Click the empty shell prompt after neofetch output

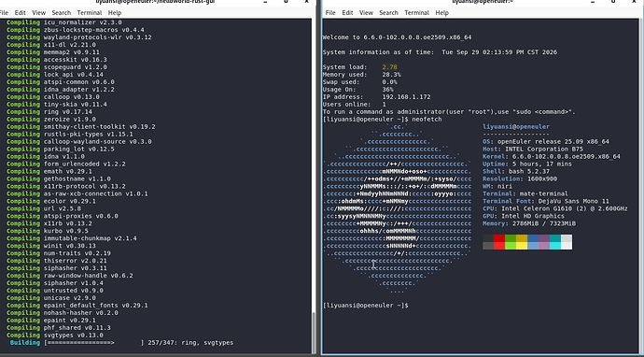pyautogui.click(x=366, y=306)
